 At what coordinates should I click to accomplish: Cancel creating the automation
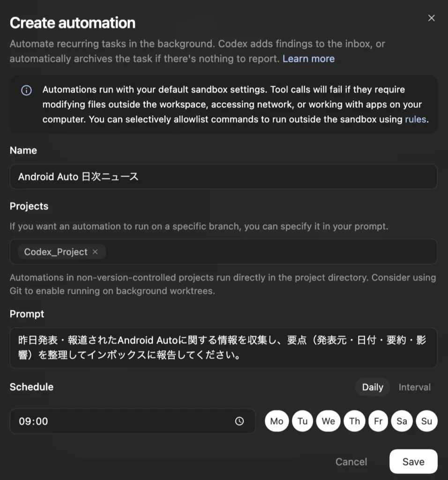coord(351,462)
